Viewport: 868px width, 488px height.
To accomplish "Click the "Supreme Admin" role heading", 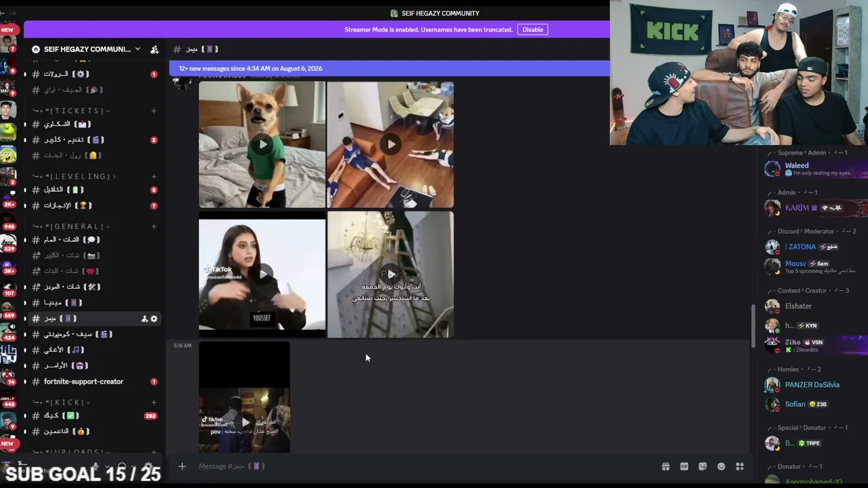I will click(x=802, y=153).
